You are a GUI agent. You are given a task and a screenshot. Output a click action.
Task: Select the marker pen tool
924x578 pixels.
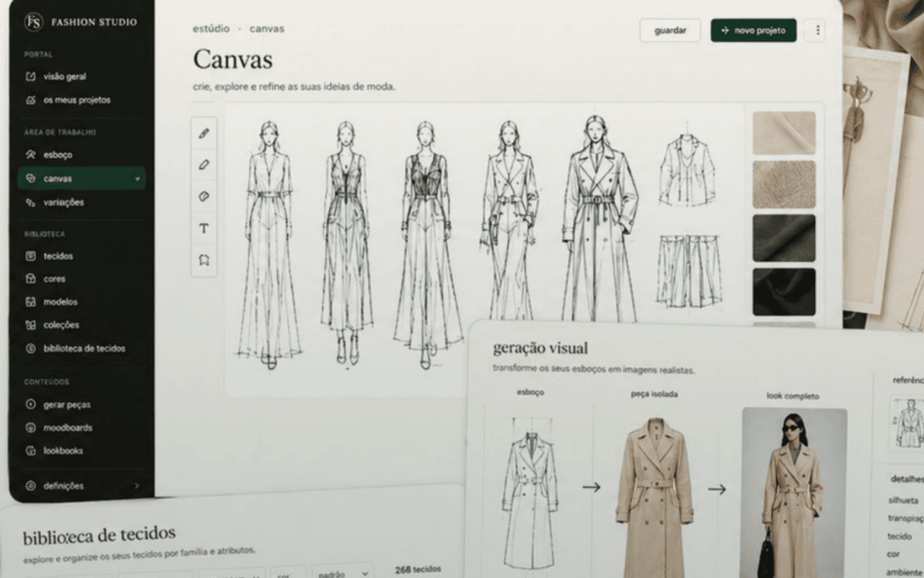(203, 165)
